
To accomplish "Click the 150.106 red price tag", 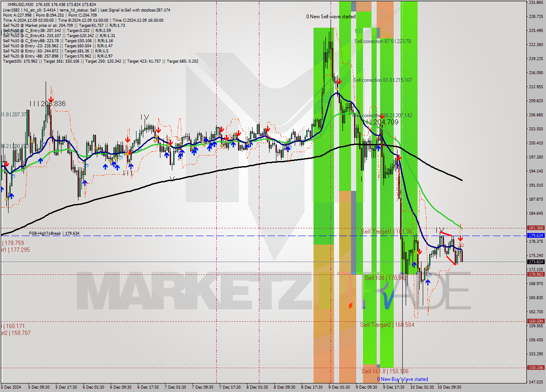I will (536, 367).
